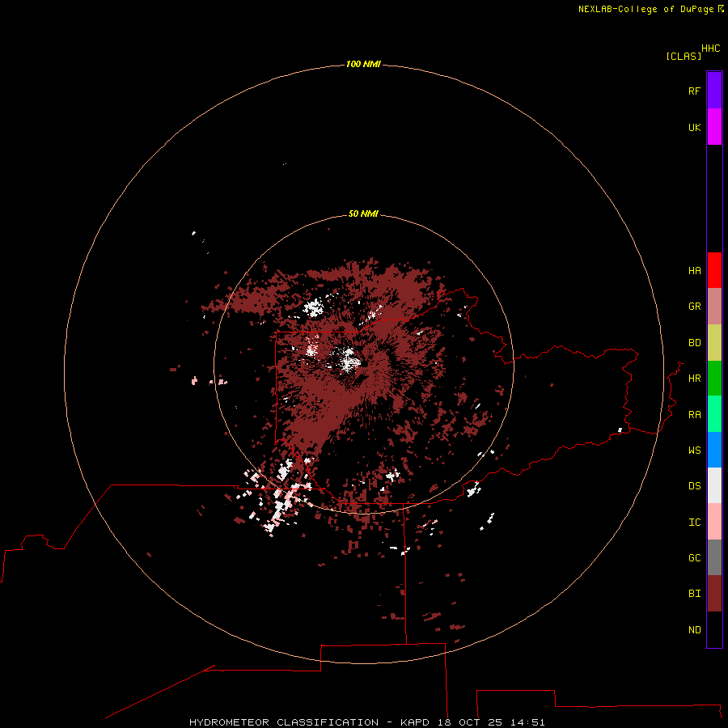This screenshot has height=728, width=728.
Task: Click the GR legend label
Action: [694, 307]
